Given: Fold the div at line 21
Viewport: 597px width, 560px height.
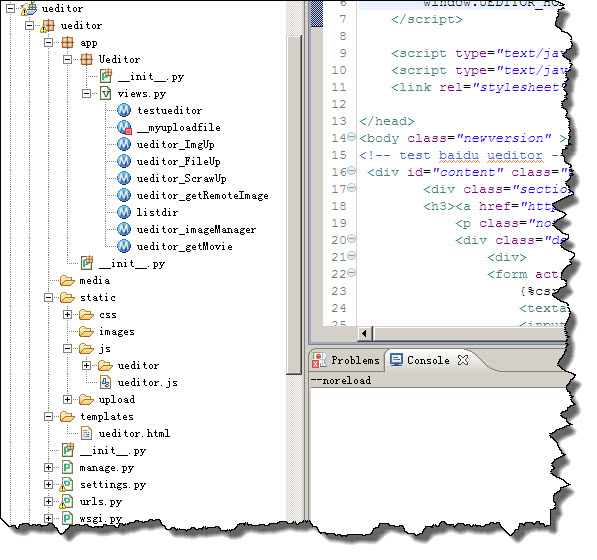Looking at the screenshot, I should [x=351, y=255].
